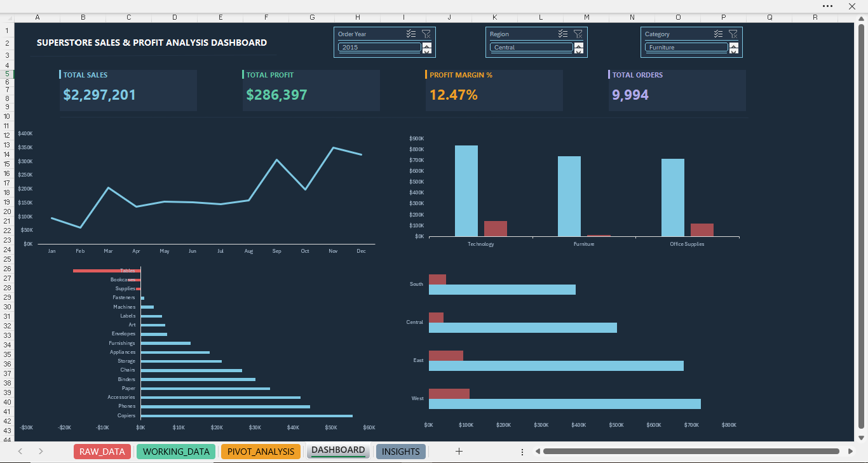868x463 pixels.
Task: Open the RAW_DATA sheet tab
Action: pos(102,452)
